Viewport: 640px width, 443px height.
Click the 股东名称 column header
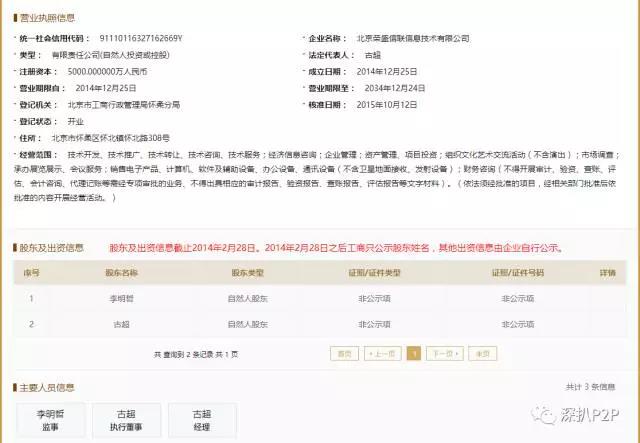pyautogui.click(x=122, y=272)
